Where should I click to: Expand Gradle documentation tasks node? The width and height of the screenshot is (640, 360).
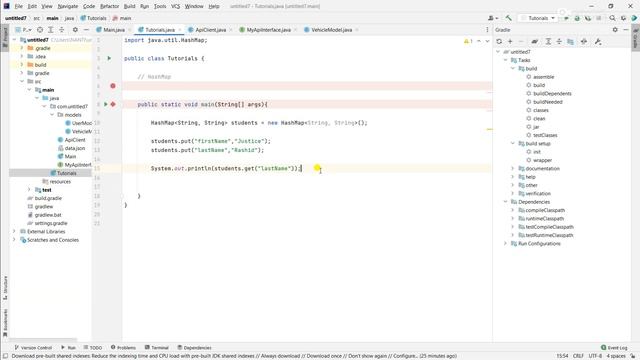[x=513, y=168]
